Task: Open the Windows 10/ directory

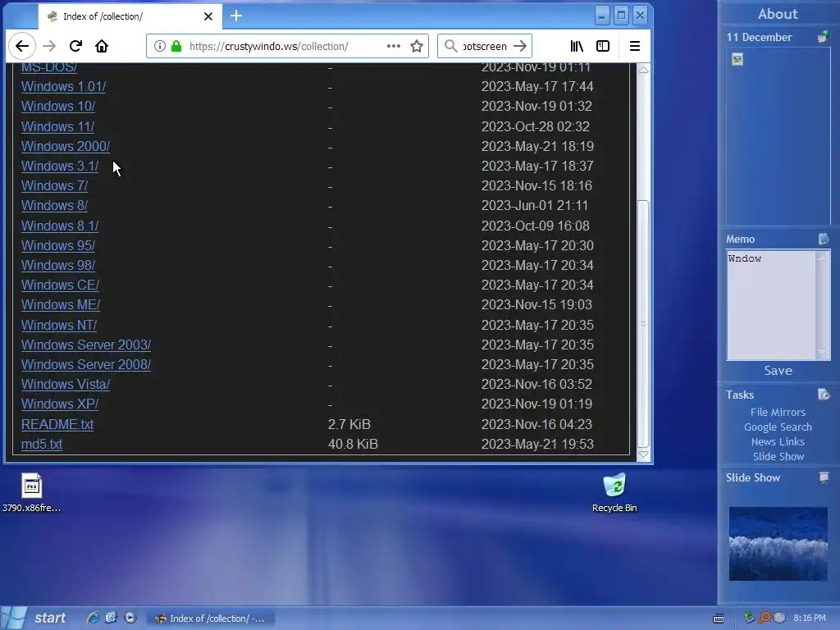Action: 58,106
